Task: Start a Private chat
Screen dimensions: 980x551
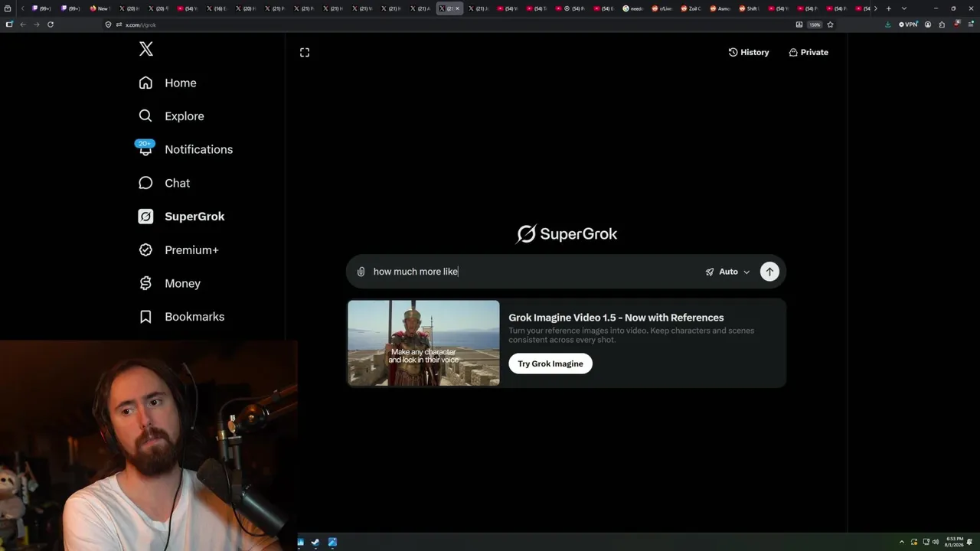Action: click(808, 52)
